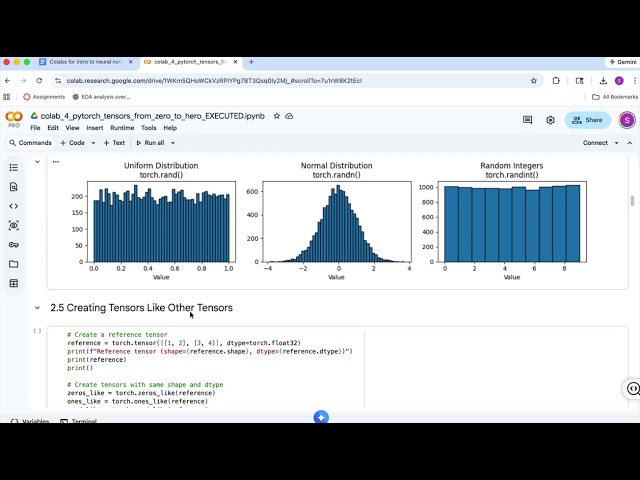Open the data explorer eye icon in sidebar
The width and height of the screenshot is (640, 480).
coord(13,225)
